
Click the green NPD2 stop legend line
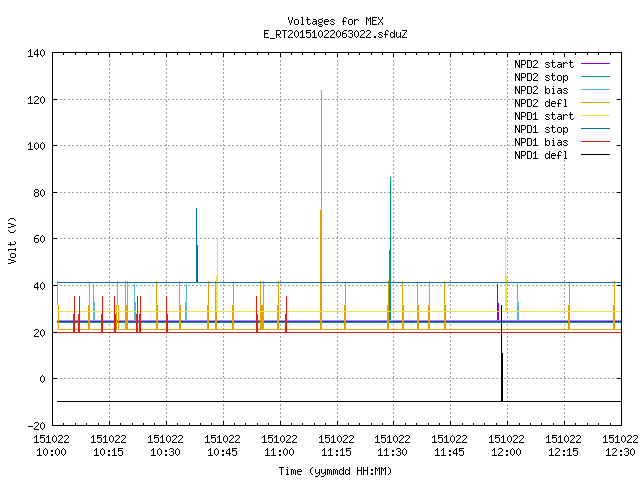(x=596, y=77)
